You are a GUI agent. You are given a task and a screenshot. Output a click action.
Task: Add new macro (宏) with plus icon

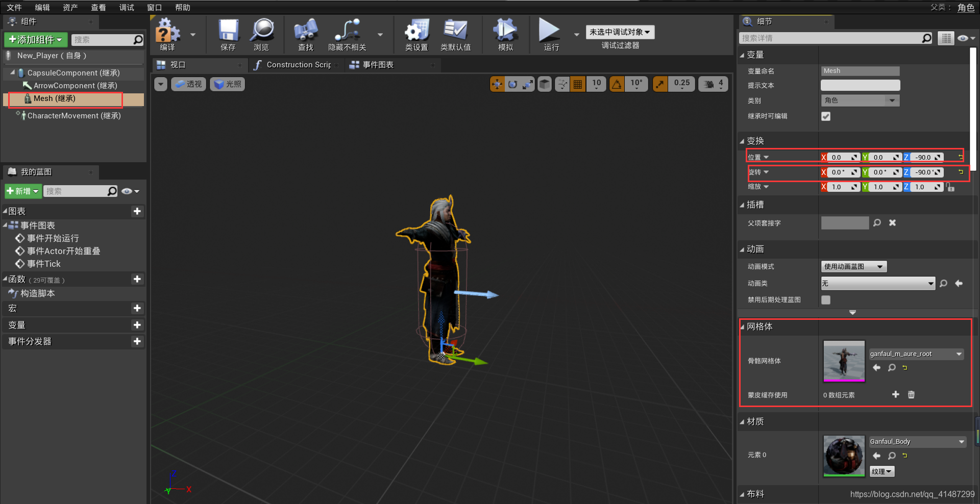tap(137, 308)
